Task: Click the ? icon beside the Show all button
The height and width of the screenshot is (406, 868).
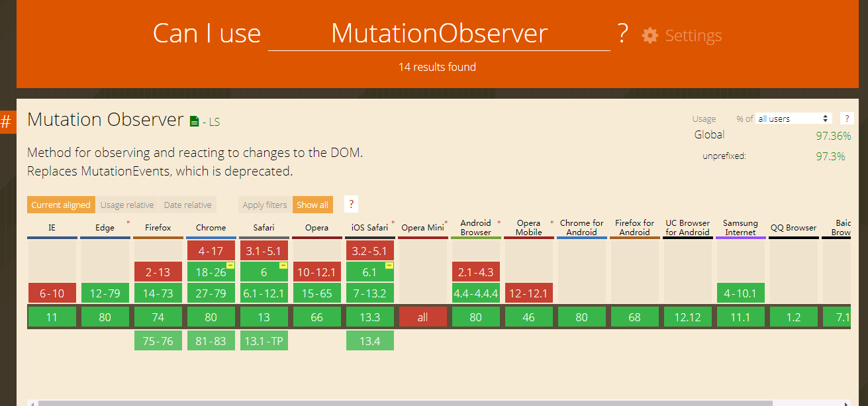Action: coord(351,204)
